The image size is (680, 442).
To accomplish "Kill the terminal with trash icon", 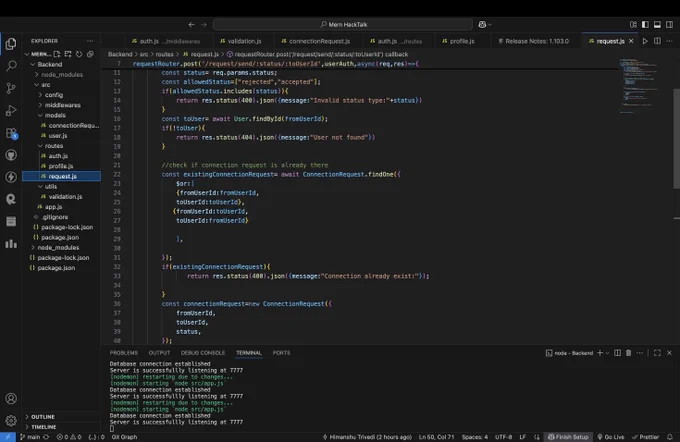I will (x=628, y=353).
